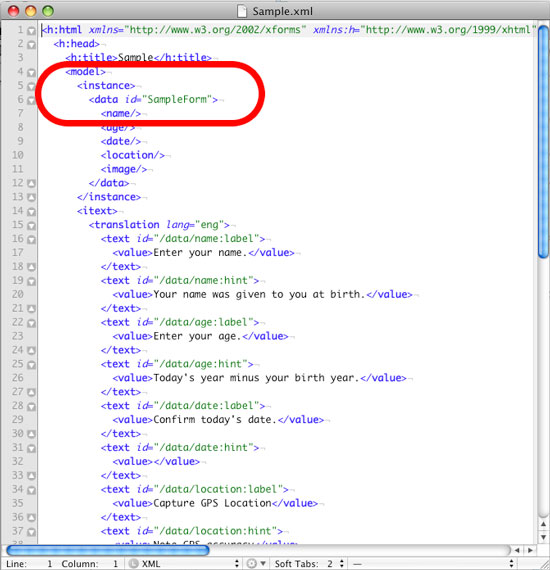Screen dimensions: 550x570
Task: Click the end-fold marker on line 30
Action: click(32, 434)
